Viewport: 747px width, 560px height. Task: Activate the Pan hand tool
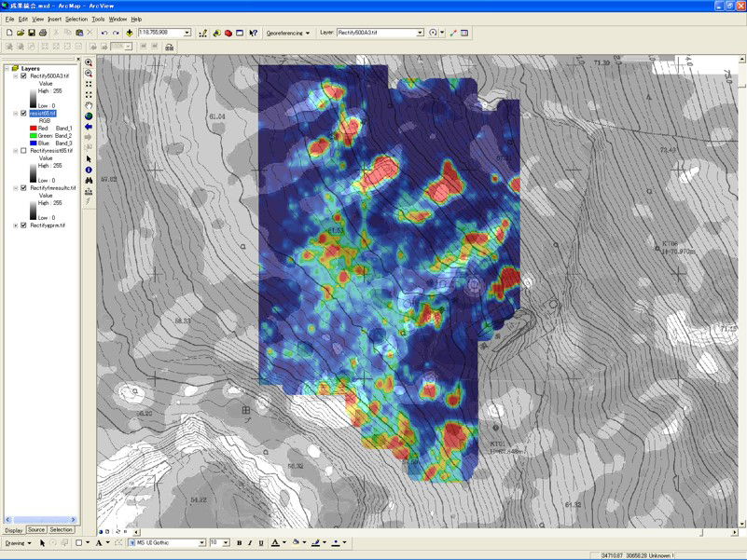tap(89, 105)
